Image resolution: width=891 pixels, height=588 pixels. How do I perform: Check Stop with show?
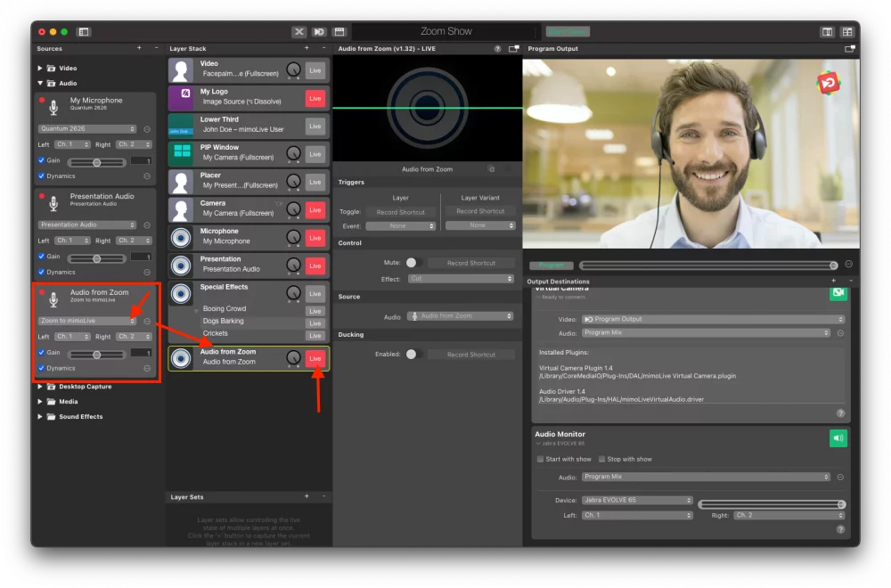[x=601, y=459]
